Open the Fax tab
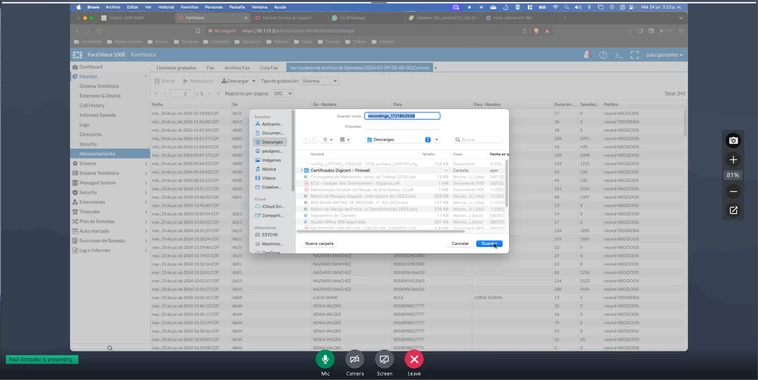The width and height of the screenshot is (758, 380). tap(211, 68)
